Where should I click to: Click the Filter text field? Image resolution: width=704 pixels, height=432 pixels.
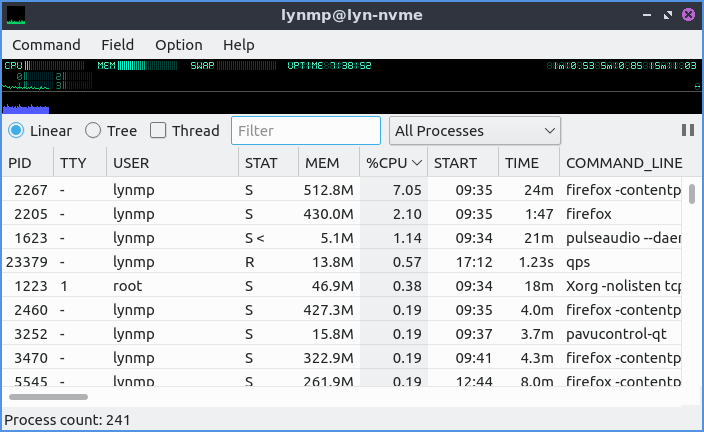(x=306, y=131)
